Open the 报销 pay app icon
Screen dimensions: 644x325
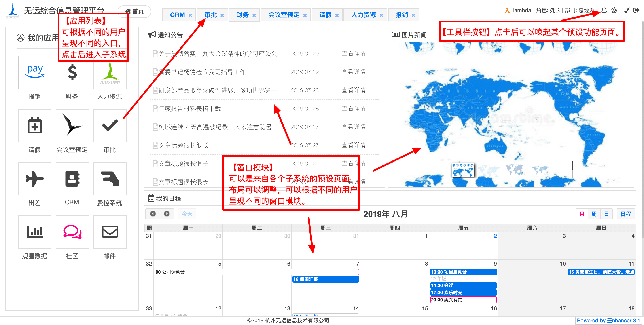(x=35, y=72)
